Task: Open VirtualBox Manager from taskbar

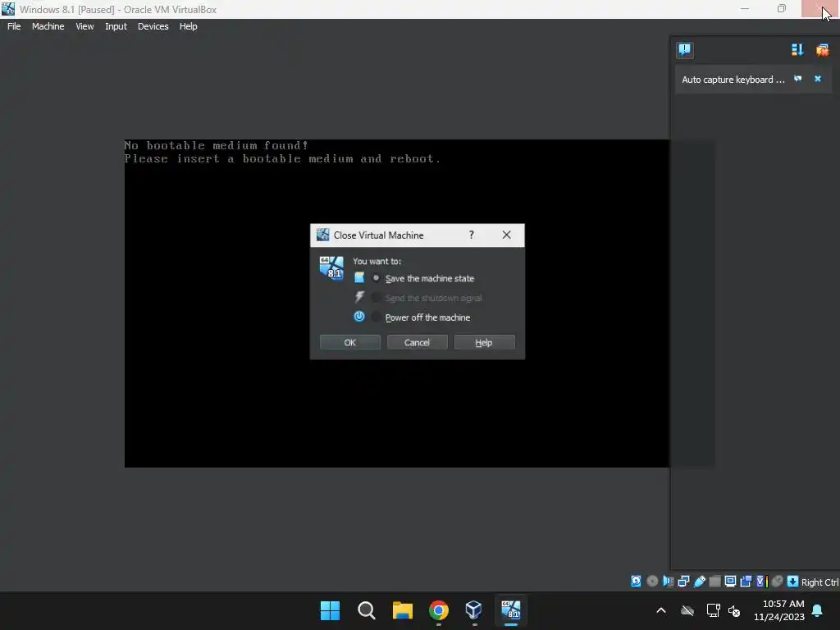Action: tap(474, 610)
